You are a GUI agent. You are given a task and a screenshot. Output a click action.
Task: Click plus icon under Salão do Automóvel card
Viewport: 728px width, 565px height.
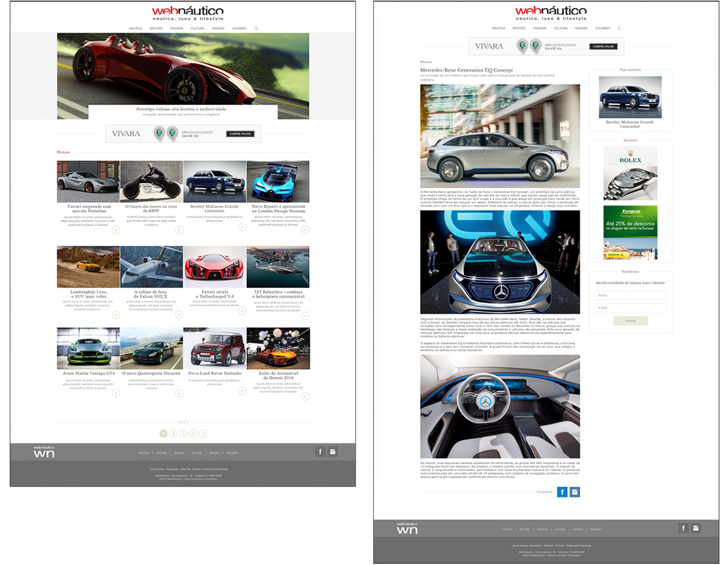tap(305, 396)
